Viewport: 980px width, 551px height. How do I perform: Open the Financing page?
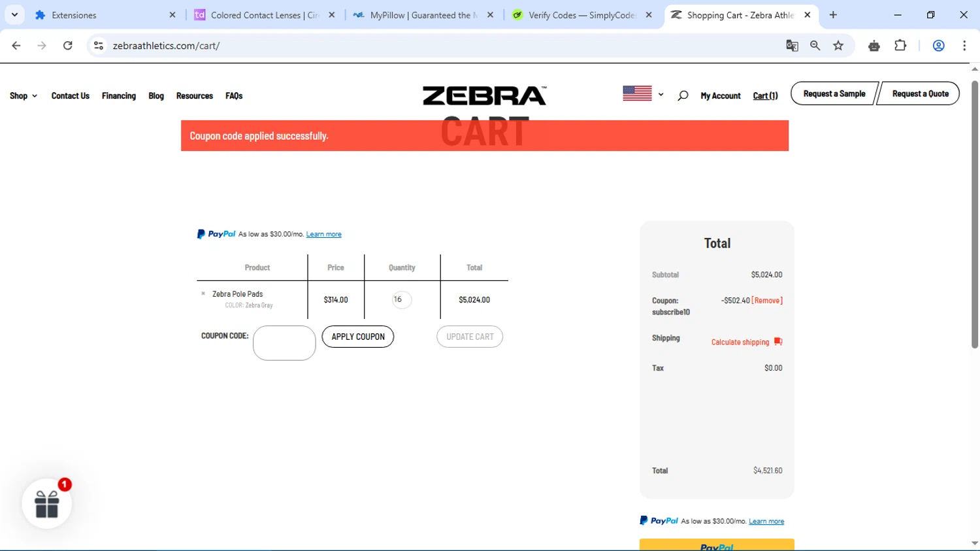click(x=119, y=95)
